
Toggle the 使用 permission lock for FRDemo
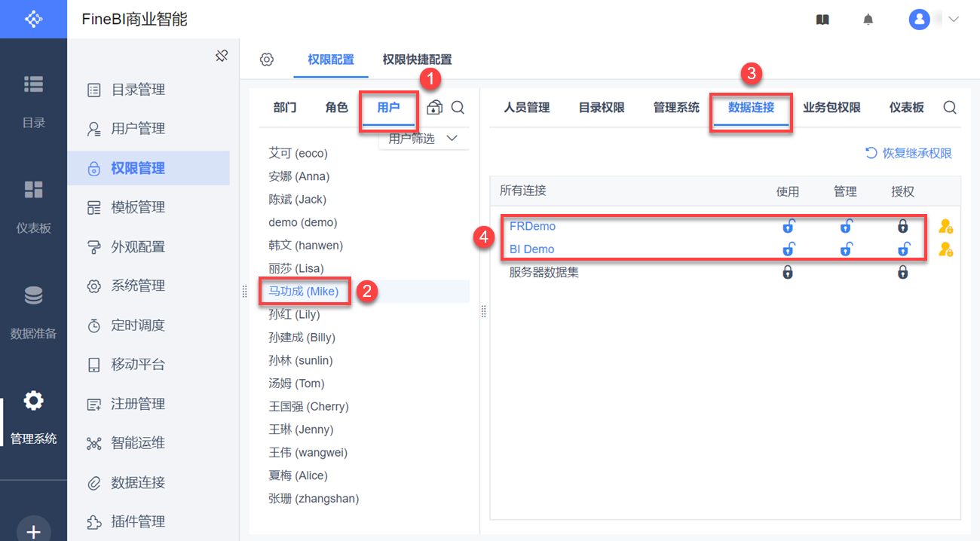click(788, 226)
